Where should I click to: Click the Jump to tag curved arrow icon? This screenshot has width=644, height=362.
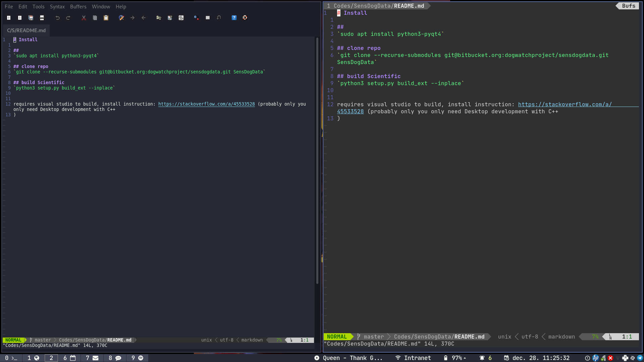tap(219, 18)
